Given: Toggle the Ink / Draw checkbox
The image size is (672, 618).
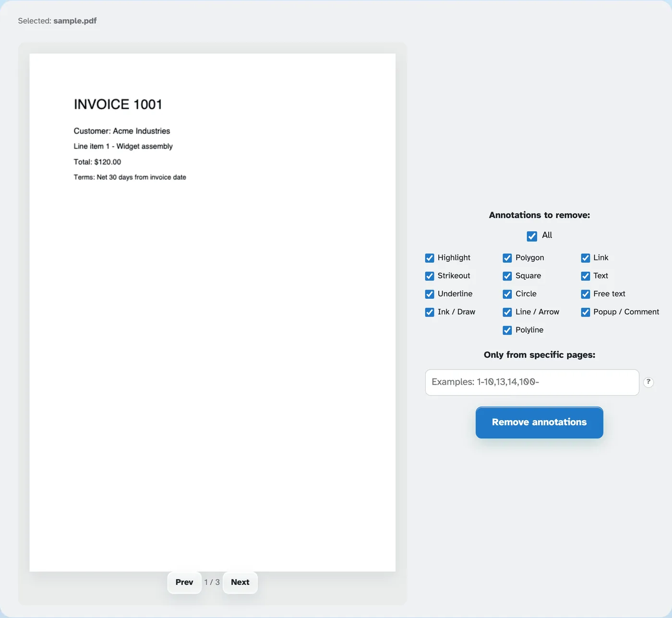Looking at the screenshot, I should point(430,312).
